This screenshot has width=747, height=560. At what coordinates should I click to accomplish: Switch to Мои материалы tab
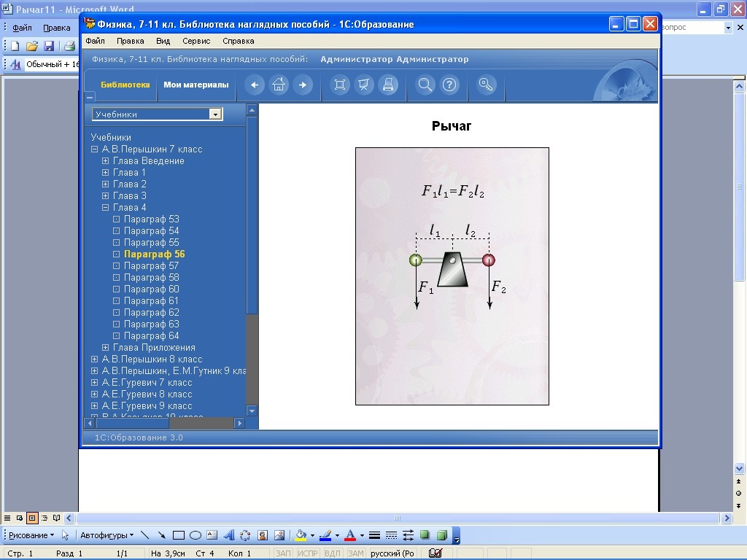196,85
